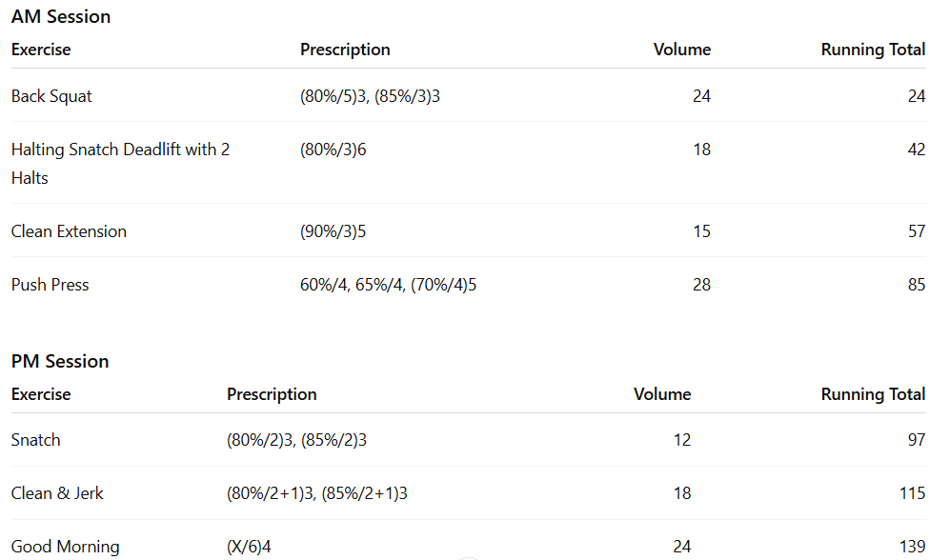
Task: Select the Back Squat exercise cell
Action: pyautogui.click(x=51, y=96)
